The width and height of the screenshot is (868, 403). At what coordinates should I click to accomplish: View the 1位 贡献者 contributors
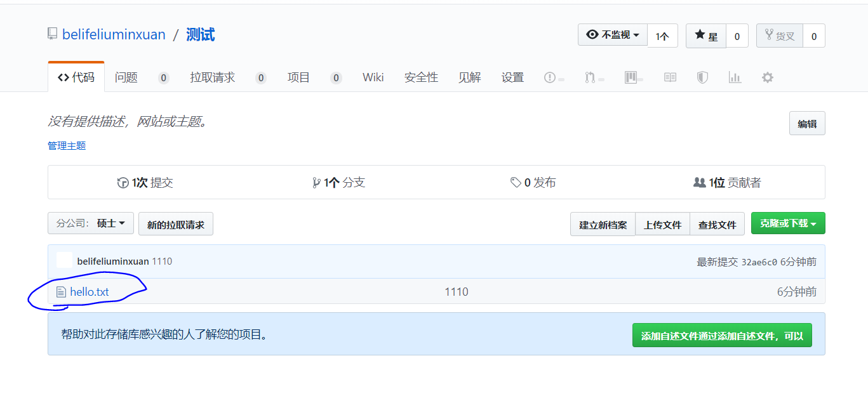click(727, 183)
